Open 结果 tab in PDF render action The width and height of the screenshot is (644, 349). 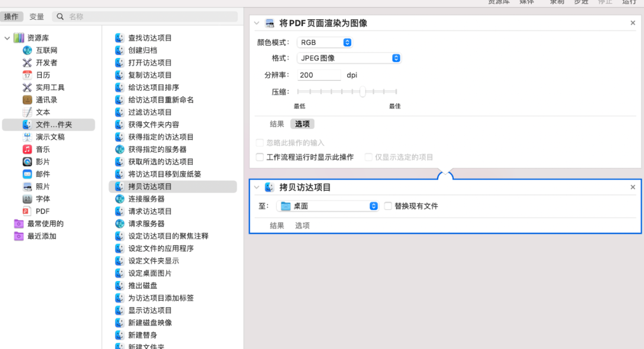[277, 123]
